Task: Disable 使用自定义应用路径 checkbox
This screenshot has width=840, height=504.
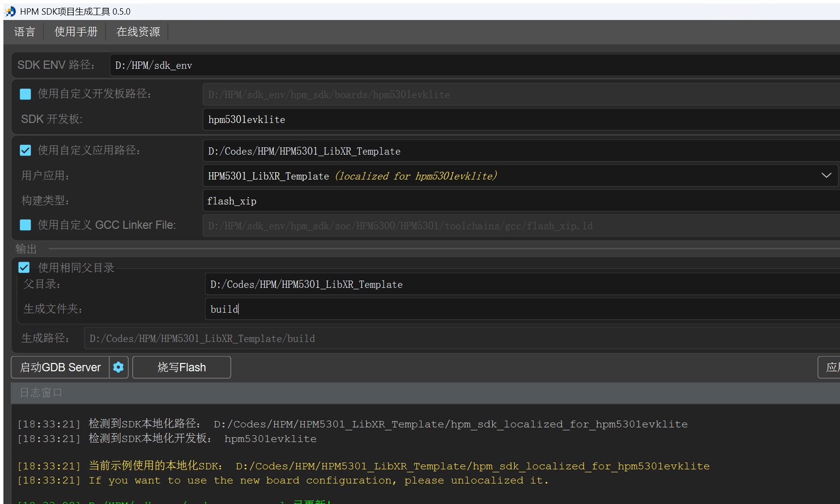Action: pos(25,150)
